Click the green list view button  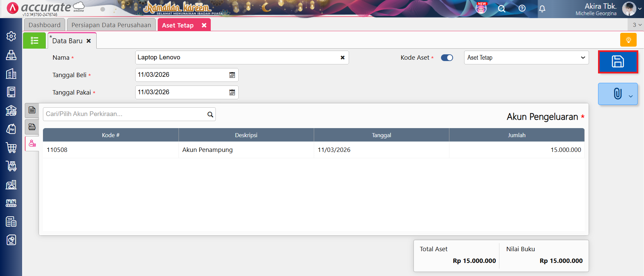(34, 41)
